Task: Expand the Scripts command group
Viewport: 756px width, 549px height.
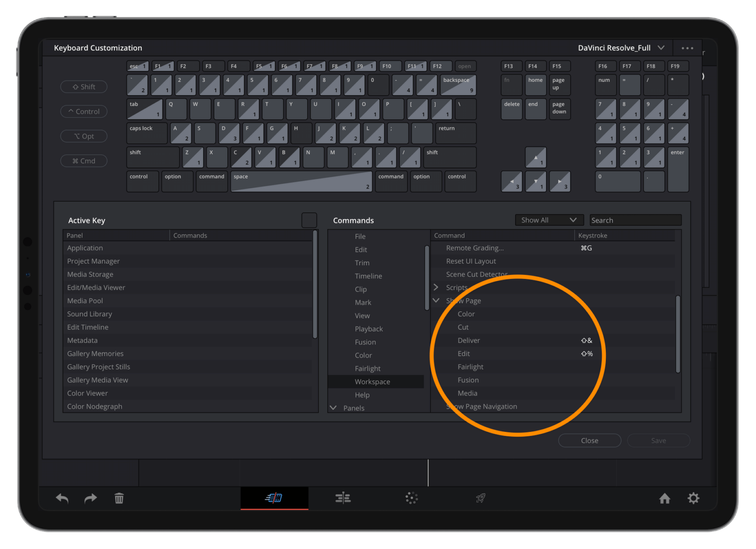Action: click(436, 287)
